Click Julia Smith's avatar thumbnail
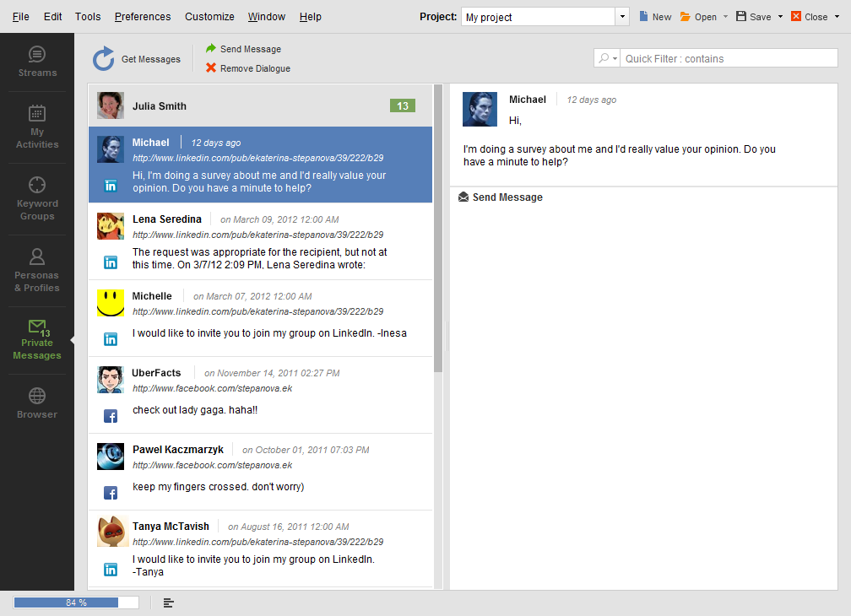 (110, 105)
